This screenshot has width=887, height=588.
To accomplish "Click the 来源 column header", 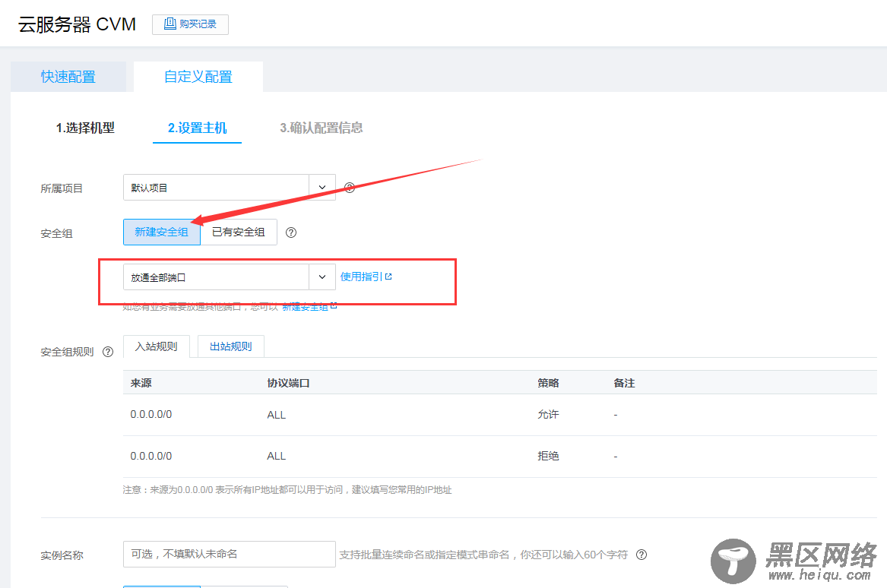I will [x=141, y=383].
